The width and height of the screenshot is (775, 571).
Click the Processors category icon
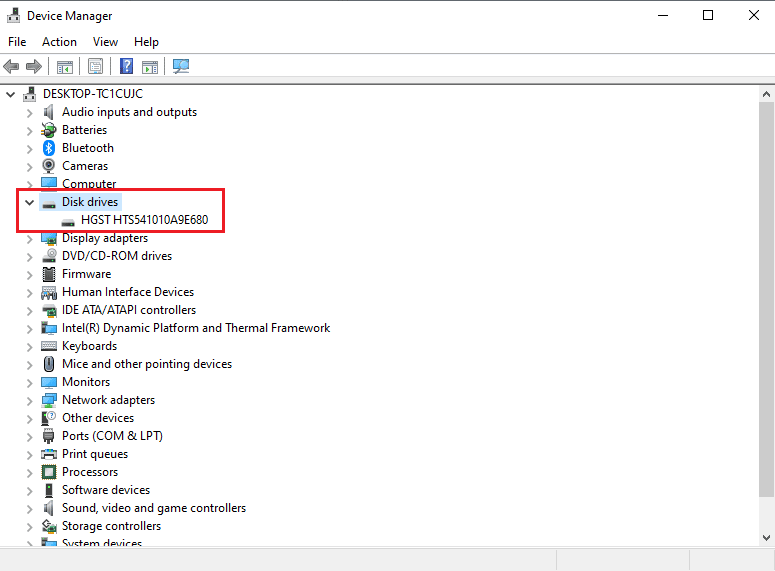tap(48, 472)
